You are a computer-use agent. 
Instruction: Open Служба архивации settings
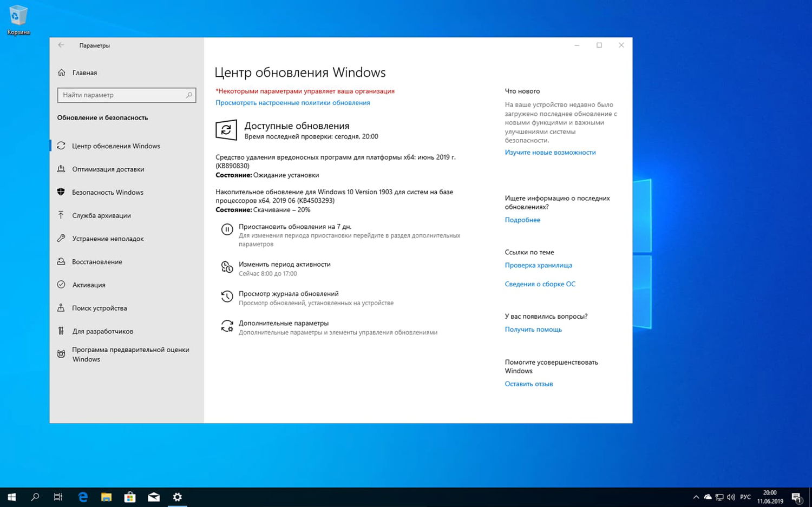pyautogui.click(x=102, y=215)
